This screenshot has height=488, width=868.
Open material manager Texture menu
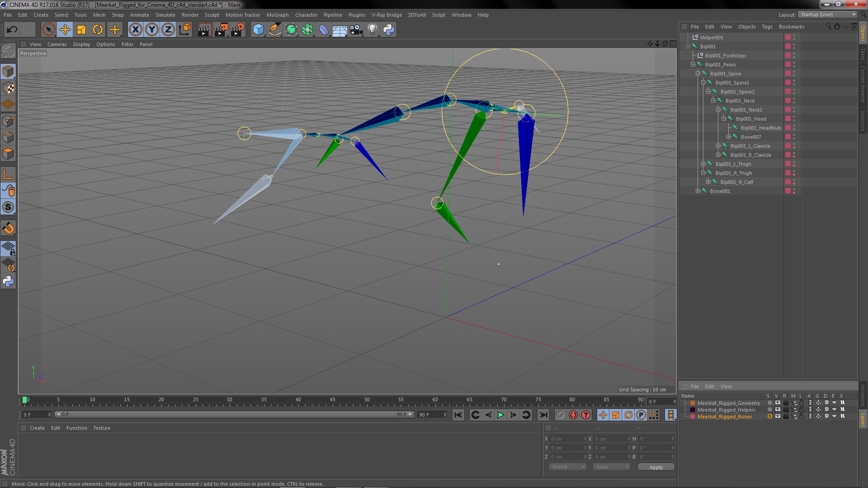point(101,428)
